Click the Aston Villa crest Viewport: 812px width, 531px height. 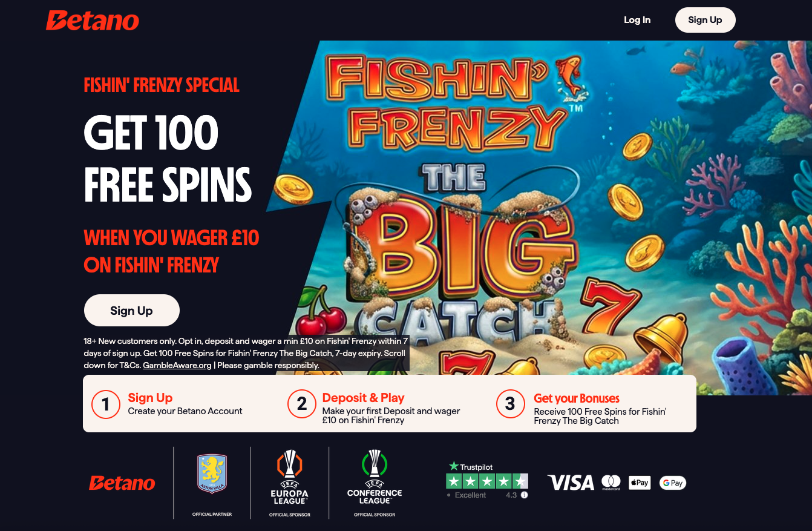point(212,474)
